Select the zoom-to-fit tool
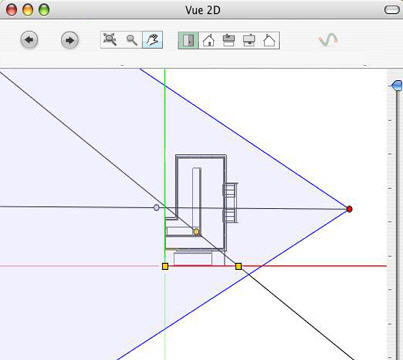The image size is (403, 360). click(111, 40)
